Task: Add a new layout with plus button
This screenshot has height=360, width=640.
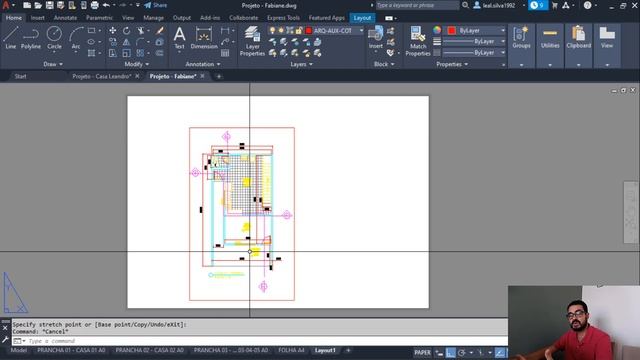Action: tap(348, 350)
